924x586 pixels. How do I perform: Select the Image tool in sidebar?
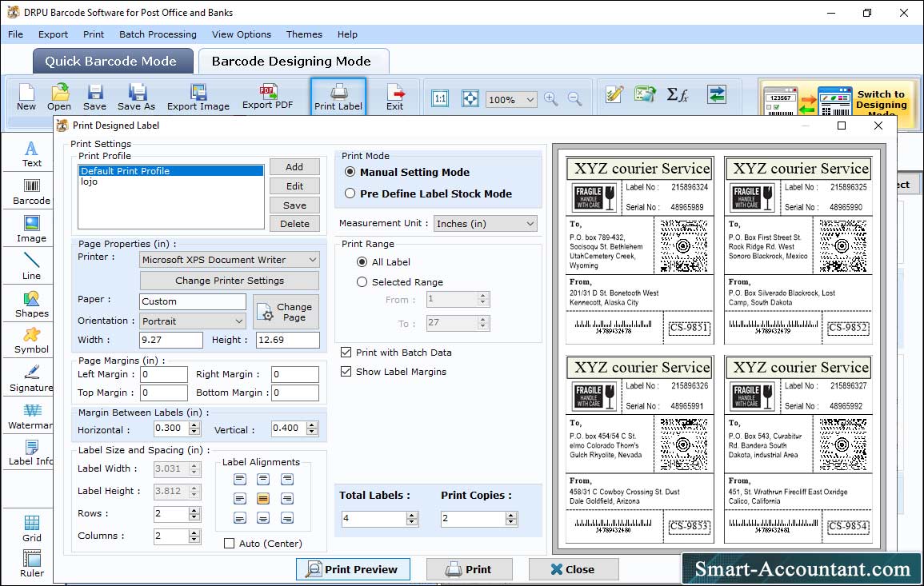[x=32, y=229]
